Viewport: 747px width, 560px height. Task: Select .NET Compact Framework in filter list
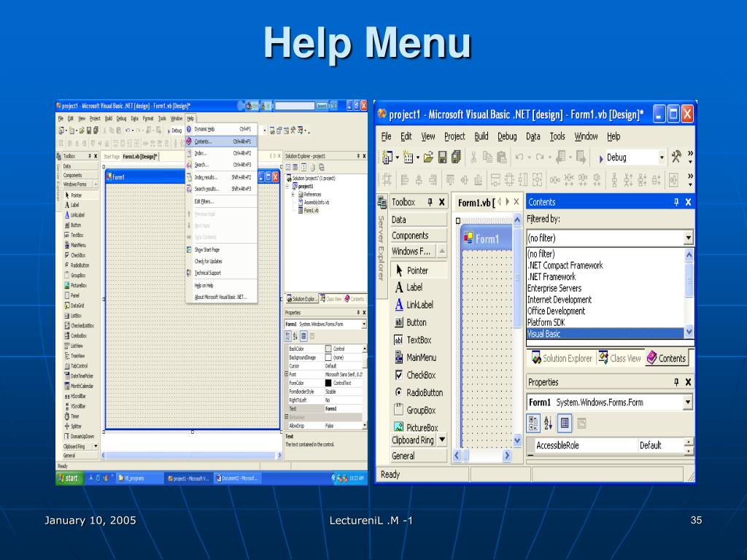coord(605,265)
